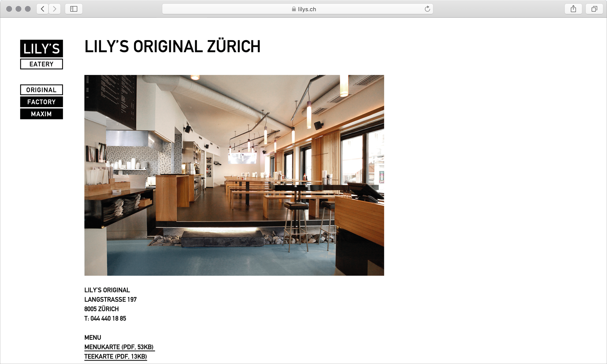Image resolution: width=607 pixels, height=364 pixels.
Task: Open the Menukarte PDF link
Action: [119, 347]
